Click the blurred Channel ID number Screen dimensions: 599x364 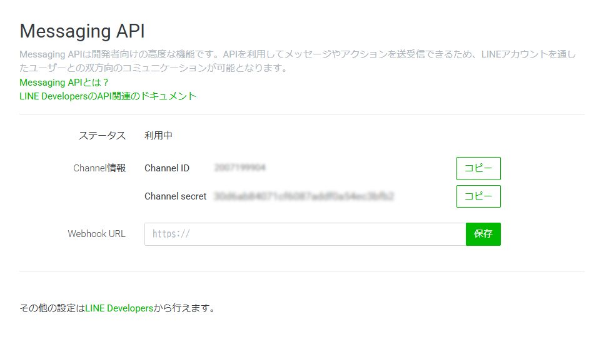pyautogui.click(x=240, y=168)
